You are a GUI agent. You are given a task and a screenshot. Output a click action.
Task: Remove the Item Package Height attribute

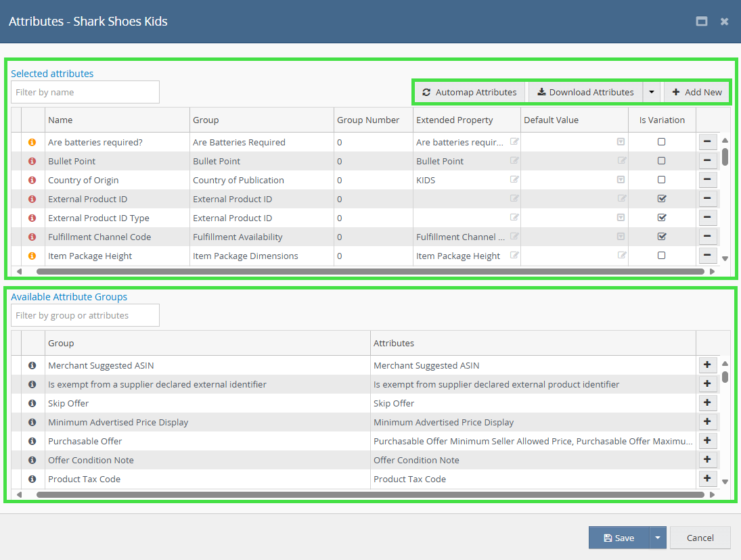(706, 256)
